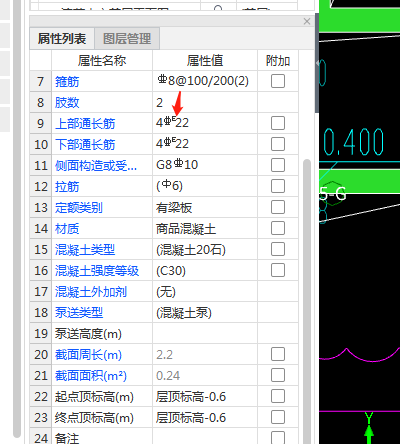The width and height of the screenshot is (400, 444).
Task: Open the 图层管理 tab
Action: click(x=127, y=39)
